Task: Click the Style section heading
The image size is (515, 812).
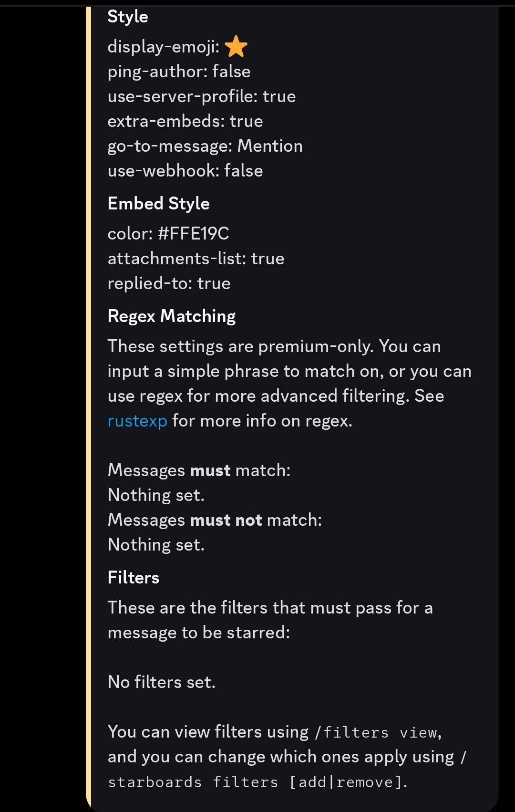Action: [128, 17]
